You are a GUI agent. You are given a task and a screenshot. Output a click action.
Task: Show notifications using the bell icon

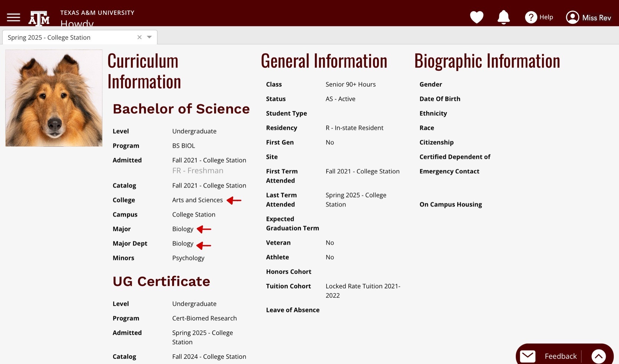pyautogui.click(x=503, y=17)
